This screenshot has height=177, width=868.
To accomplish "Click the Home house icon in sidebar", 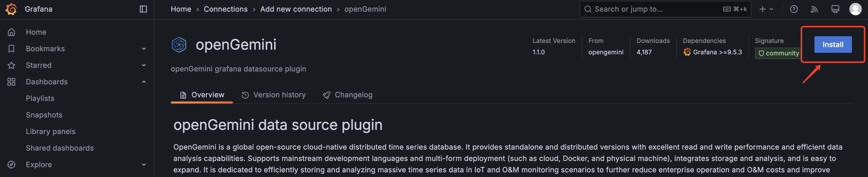I will coord(11,32).
